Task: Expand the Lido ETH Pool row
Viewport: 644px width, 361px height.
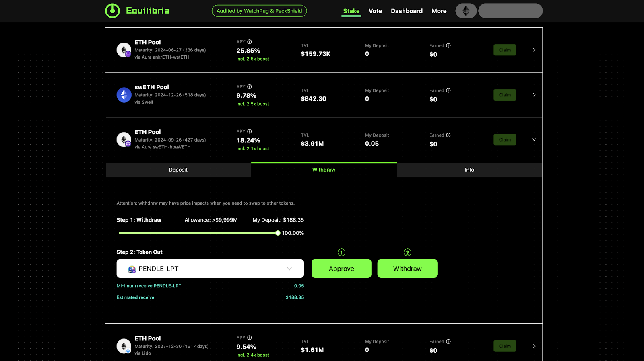Action: (534, 346)
